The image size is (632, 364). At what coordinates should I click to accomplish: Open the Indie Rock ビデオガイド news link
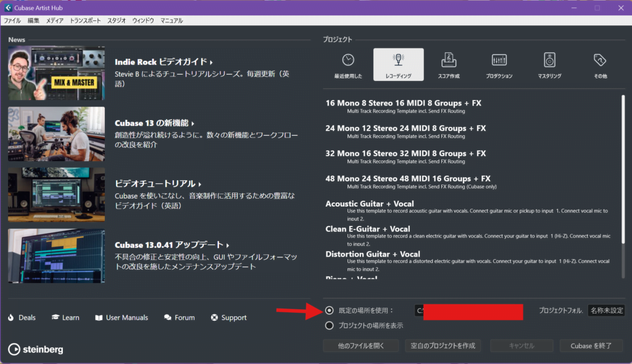(164, 62)
